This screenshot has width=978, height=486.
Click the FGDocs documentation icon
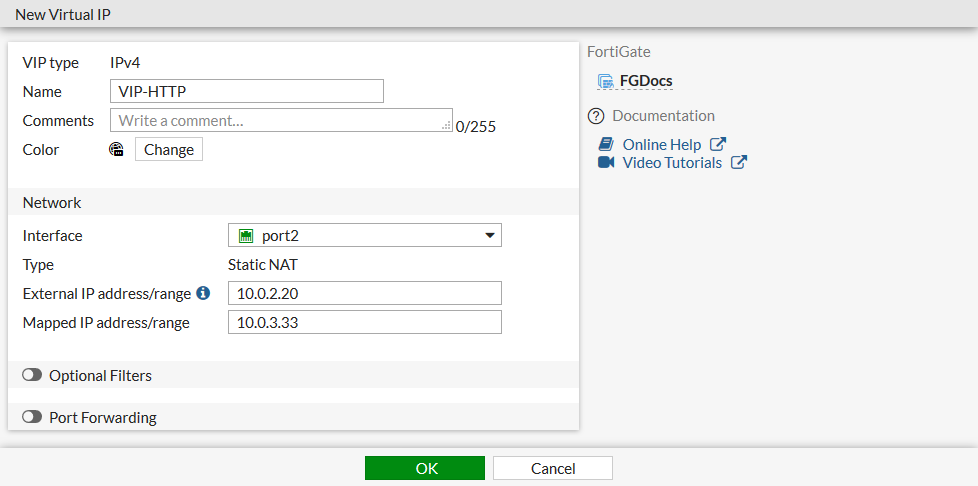[605, 81]
